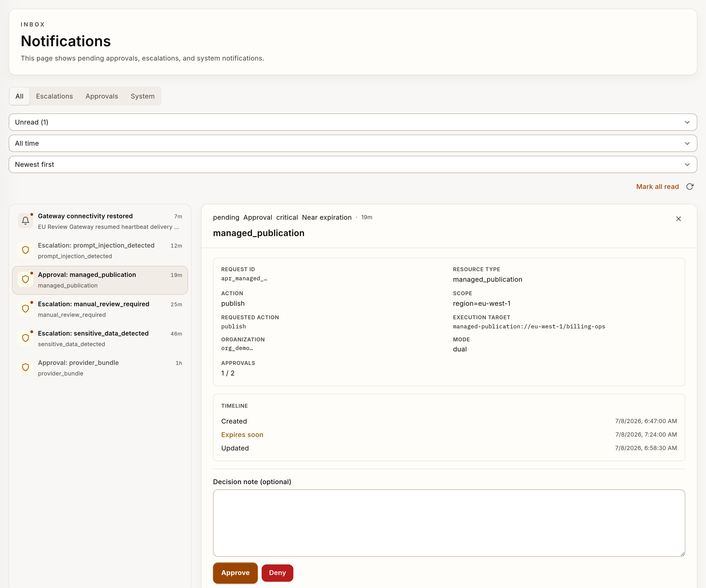
Task: Close the managed_publication detail panel
Action: point(678,219)
